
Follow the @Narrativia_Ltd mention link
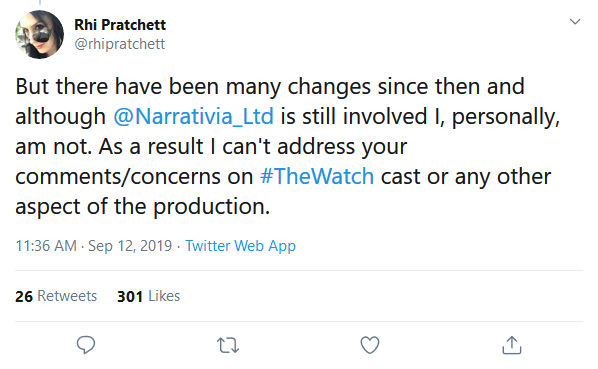193,116
